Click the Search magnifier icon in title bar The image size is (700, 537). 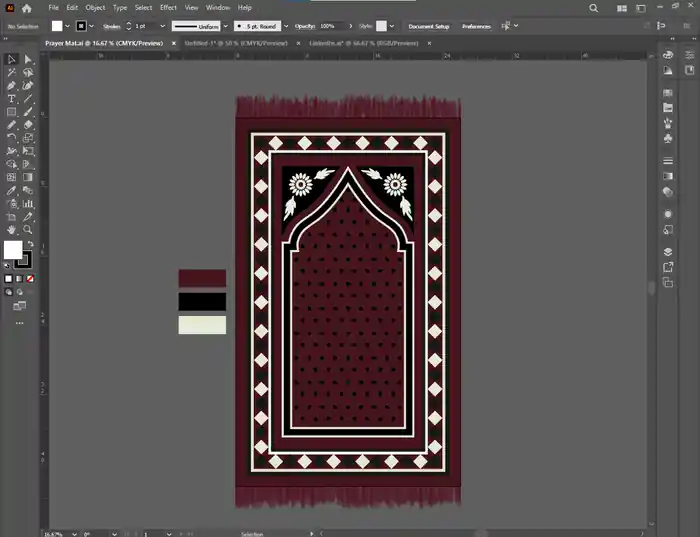tap(593, 8)
